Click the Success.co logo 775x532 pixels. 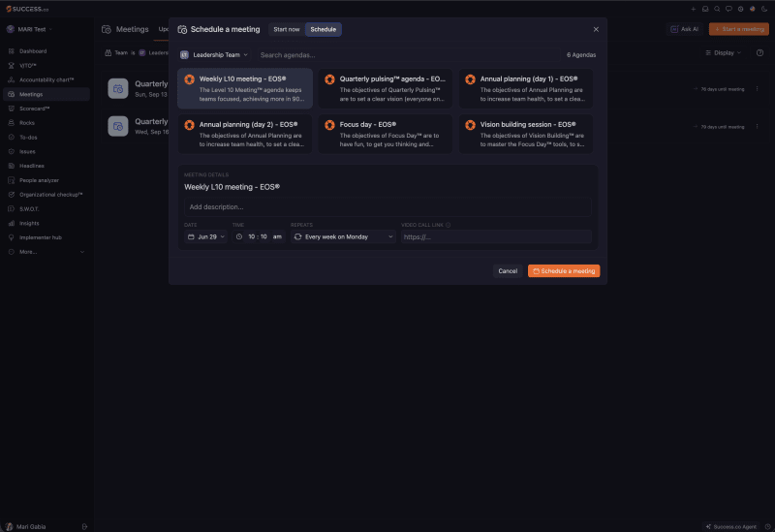(x=27, y=9)
